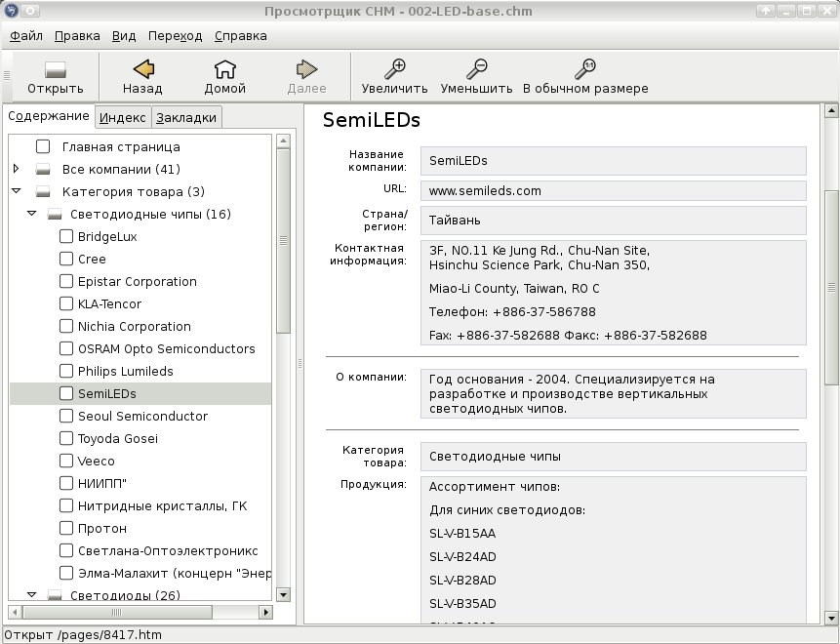Open Светлана-Оптоэлектроникс entry
This screenshot has height=644, width=840.
168,550
